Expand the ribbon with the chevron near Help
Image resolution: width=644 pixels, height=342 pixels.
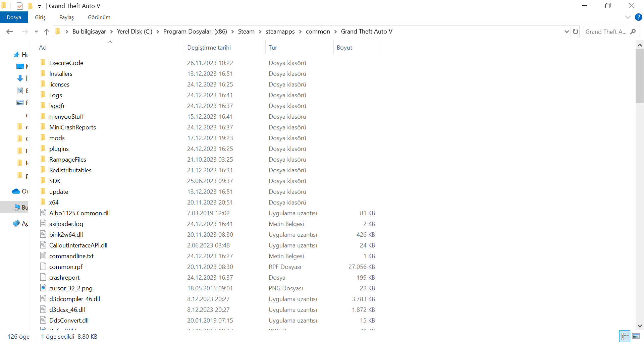coord(628,17)
